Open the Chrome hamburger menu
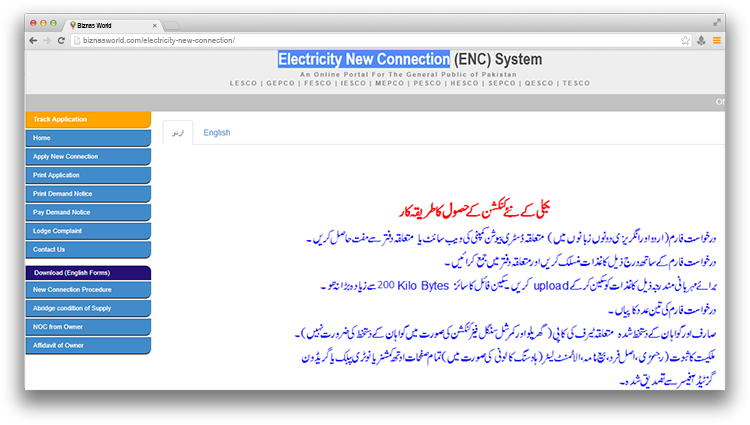Image resolution: width=750 pixels, height=425 pixels. (x=717, y=40)
